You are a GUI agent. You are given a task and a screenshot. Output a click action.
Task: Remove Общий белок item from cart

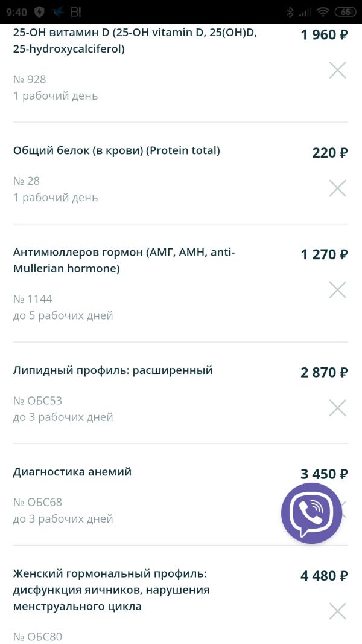(x=337, y=188)
